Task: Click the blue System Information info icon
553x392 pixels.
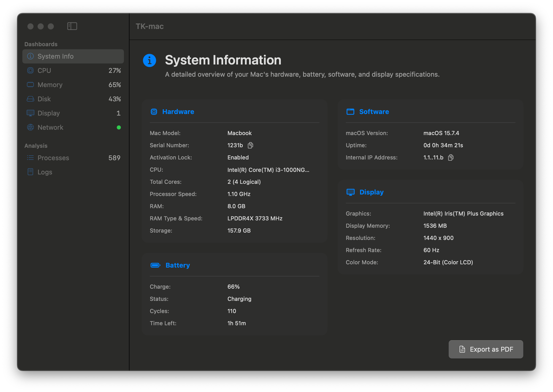Action: point(150,60)
